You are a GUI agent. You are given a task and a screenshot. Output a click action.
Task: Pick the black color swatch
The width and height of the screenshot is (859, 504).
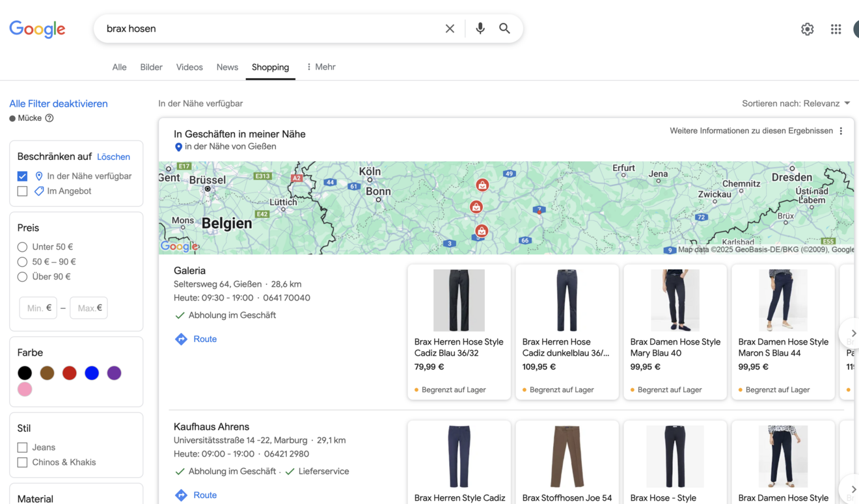point(25,373)
